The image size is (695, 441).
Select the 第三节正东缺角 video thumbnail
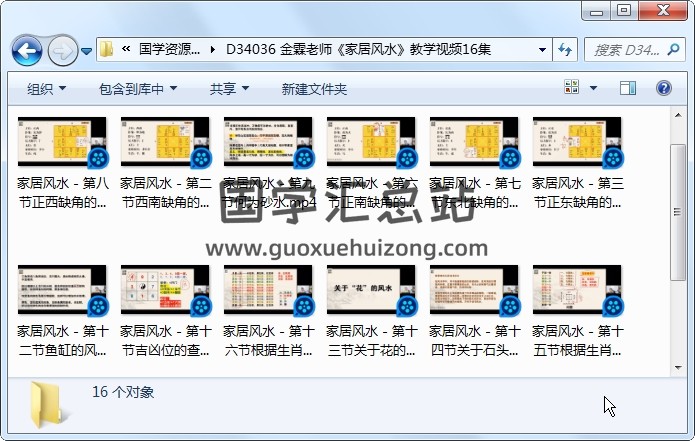[x=577, y=142]
